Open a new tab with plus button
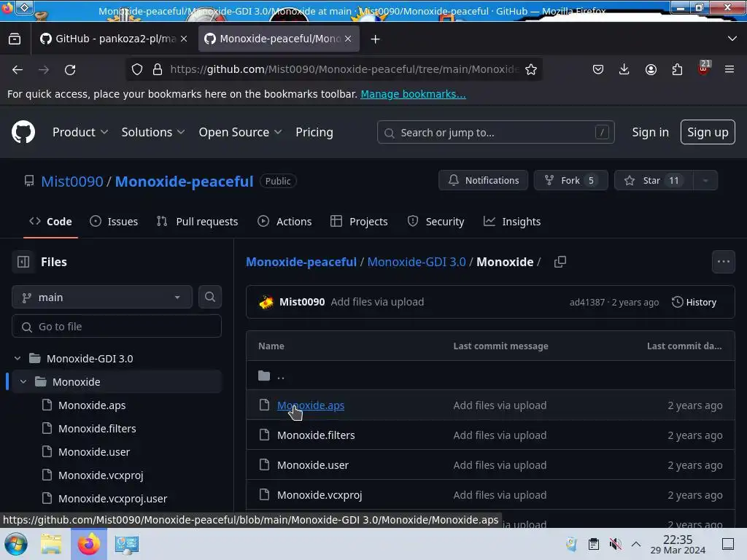Image resolution: width=747 pixels, height=560 pixels. click(x=376, y=39)
